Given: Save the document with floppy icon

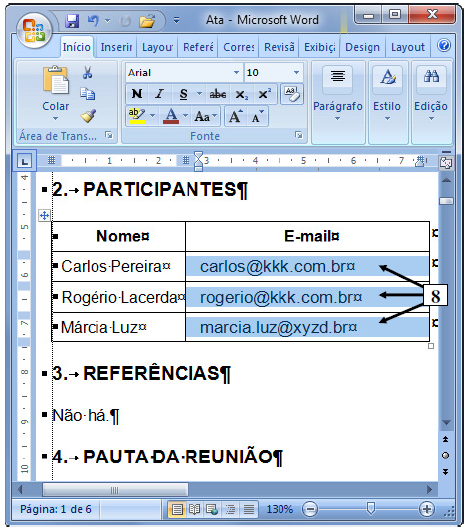Looking at the screenshot, I should click(72, 21).
